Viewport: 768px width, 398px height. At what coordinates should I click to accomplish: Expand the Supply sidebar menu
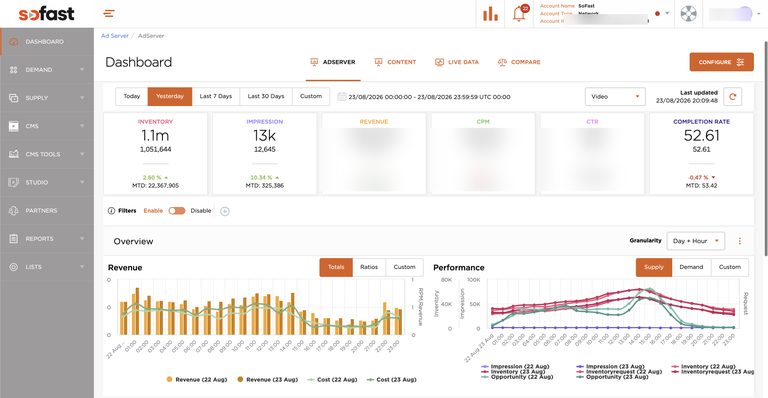click(82, 98)
